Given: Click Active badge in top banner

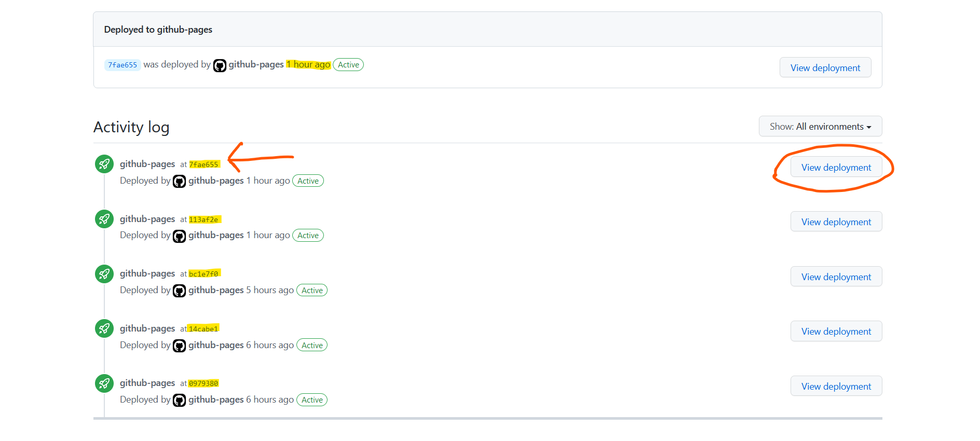Looking at the screenshot, I should pos(348,65).
